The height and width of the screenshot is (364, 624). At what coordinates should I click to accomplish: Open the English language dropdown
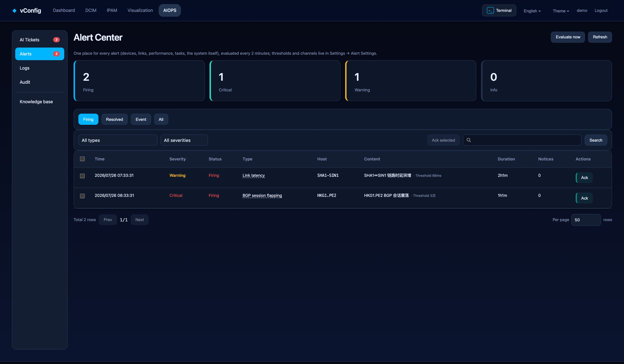pyautogui.click(x=532, y=11)
